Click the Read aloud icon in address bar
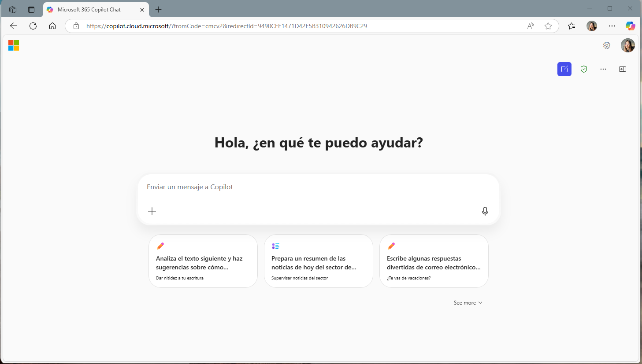 tap(531, 26)
